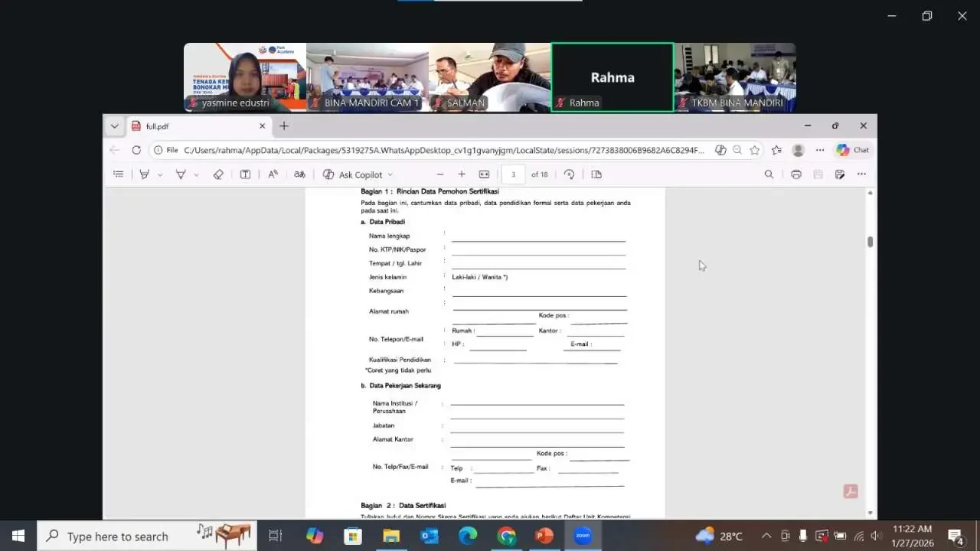Open Edge Settings and more menu

click(x=820, y=150)
